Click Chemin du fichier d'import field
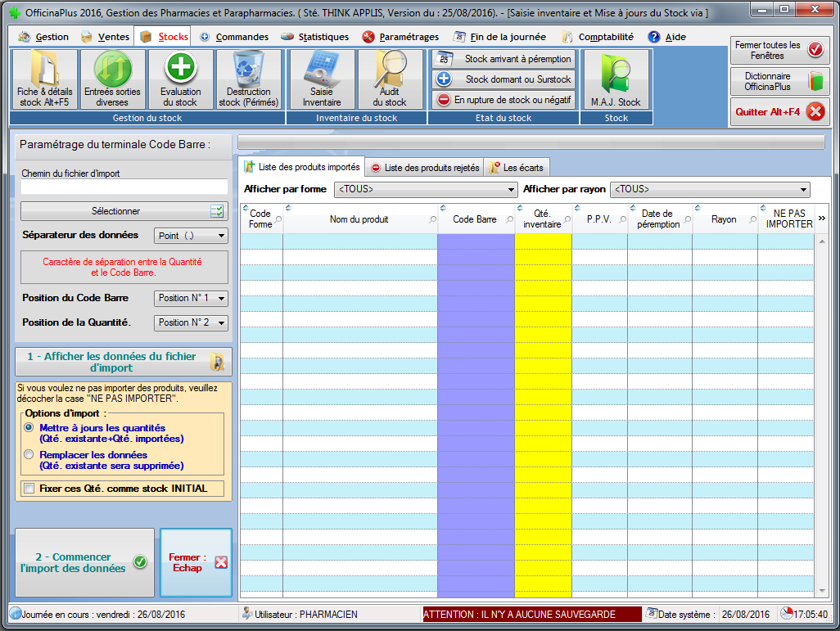 tap(124, 187)
